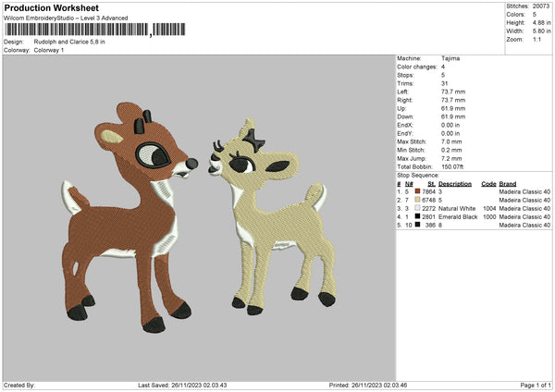Click the Trims value '31'
This screenshot has width=555, height=392.
click(445, 83)
